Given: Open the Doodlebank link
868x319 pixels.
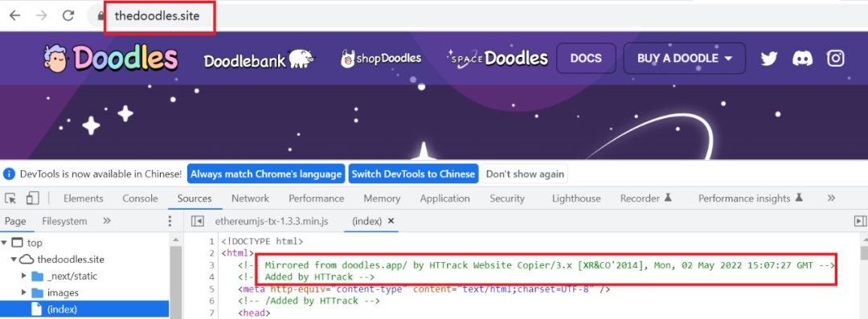Looking at the screenshot, I should click(x=259, y=59).
